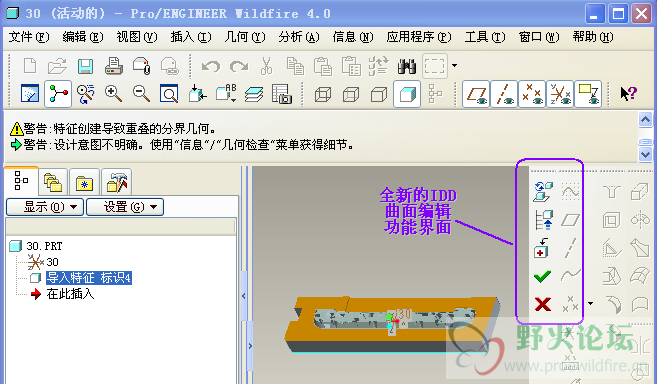
Task: Open the 编辑(E) menu
Action: [x=83, y=37]
